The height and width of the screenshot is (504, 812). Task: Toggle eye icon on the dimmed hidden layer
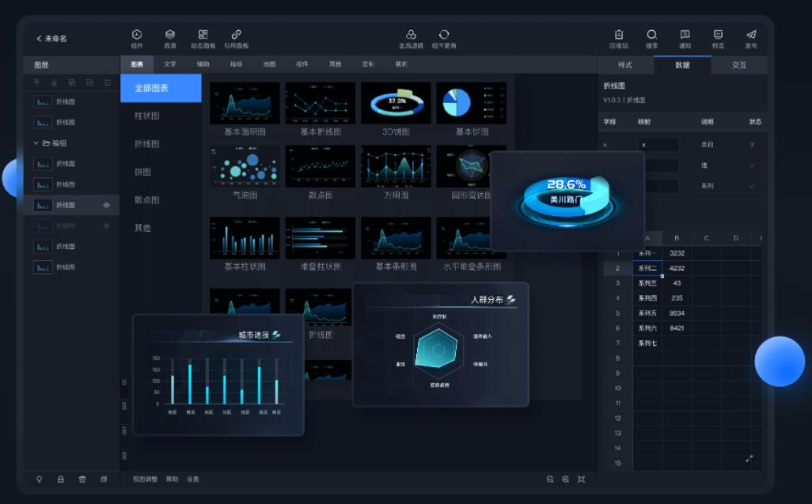(x=107, y=225)
